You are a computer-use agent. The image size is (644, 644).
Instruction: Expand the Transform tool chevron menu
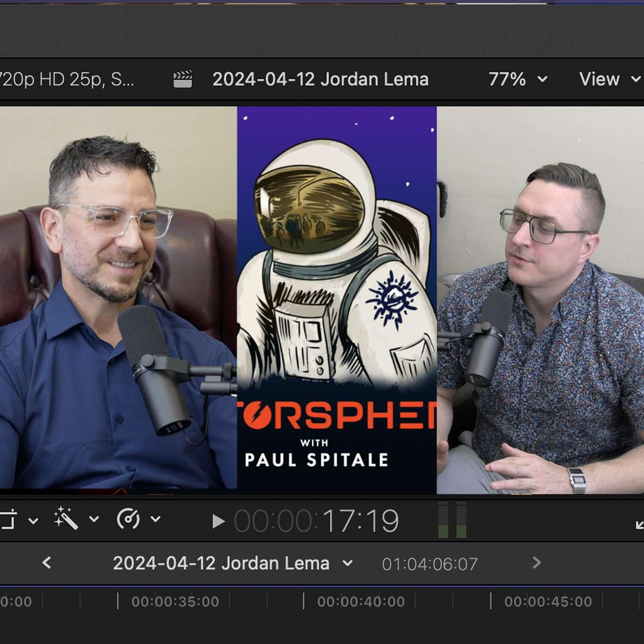click(33, 521)
